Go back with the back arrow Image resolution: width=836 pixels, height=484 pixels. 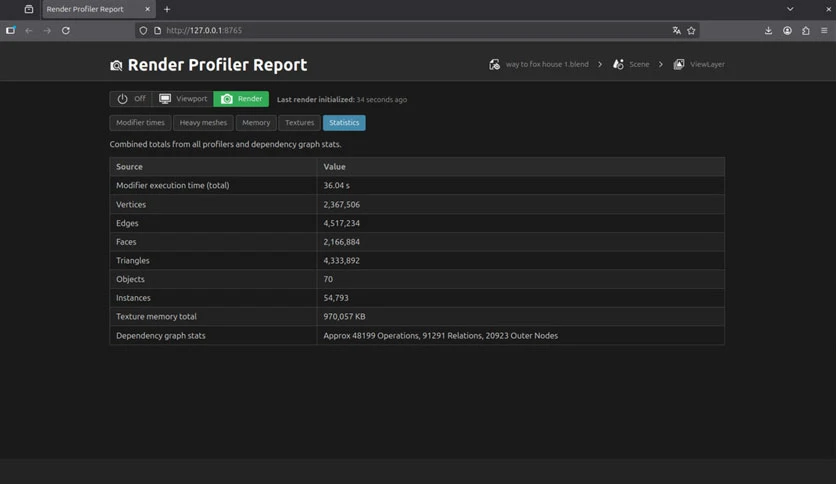tap(29, 30)
